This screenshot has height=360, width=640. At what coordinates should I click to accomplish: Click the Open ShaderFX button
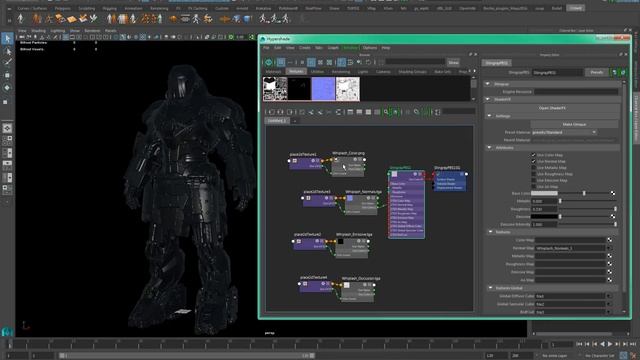coord(552,108)
